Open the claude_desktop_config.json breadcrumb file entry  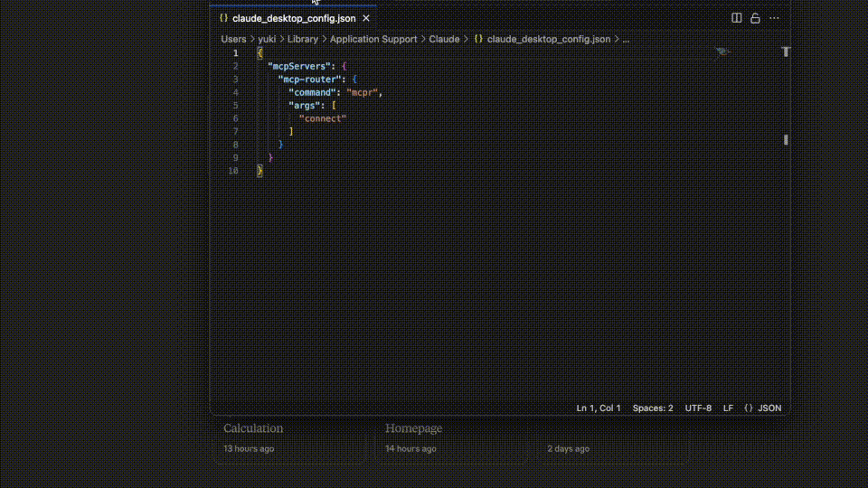549,39
